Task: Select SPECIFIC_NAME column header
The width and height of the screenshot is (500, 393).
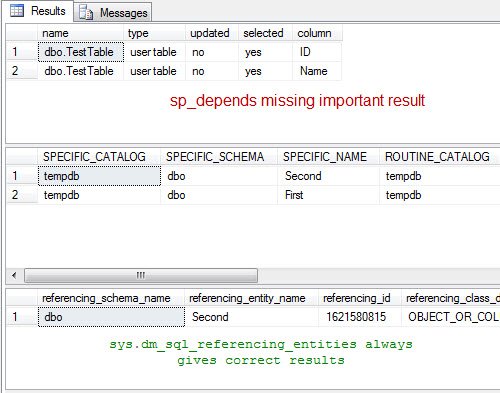Action: click(x=328, y=157)
